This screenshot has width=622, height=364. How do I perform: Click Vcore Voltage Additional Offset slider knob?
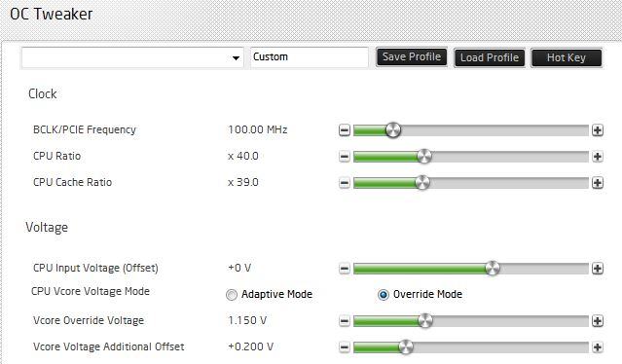pos(406,346)
